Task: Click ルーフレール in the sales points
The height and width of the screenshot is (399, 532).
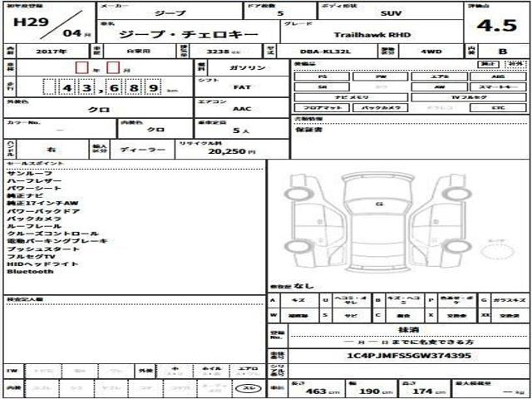Action: click(x=34, y=226)
